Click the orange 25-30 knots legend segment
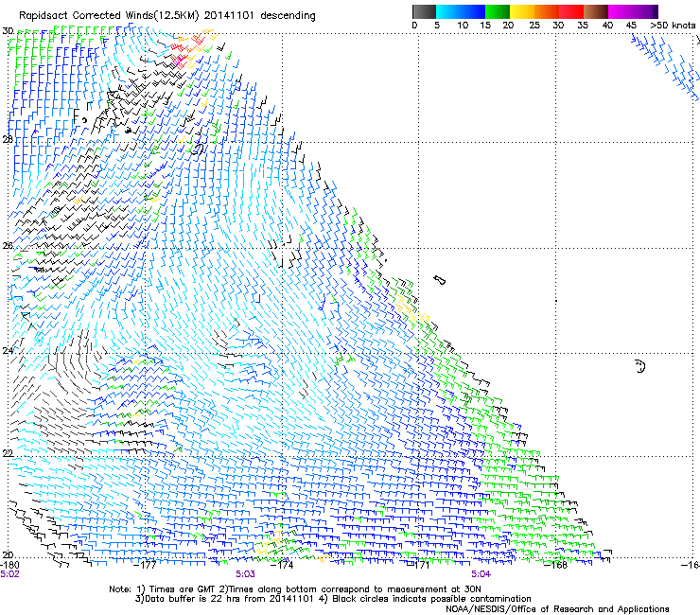700x615 pixels. [x=547, y=11]
